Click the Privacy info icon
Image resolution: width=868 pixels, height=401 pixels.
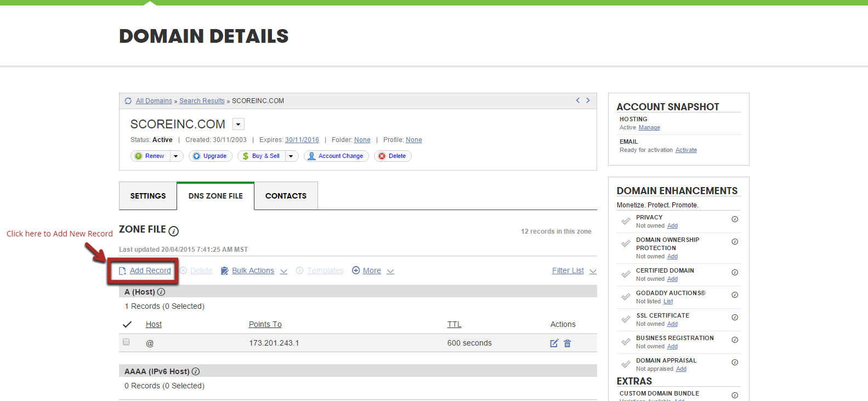point(735,219)
